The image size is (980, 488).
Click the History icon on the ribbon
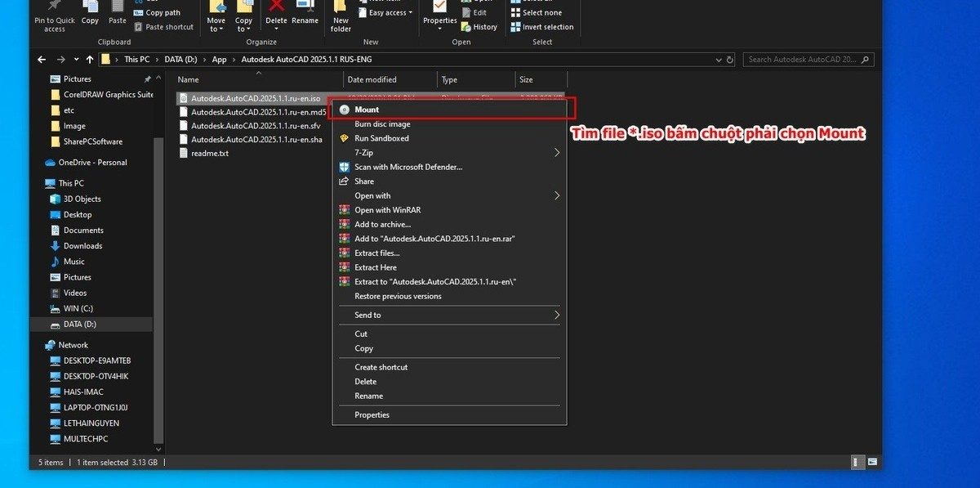pos(480,26)
